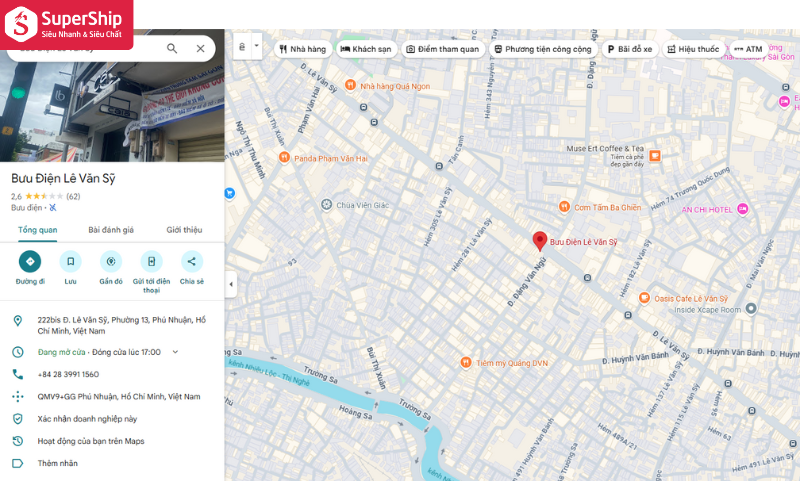Click the clock icon beside opening hours
The width and height of the screenshot is (800, 500).
click(x=18, y=352)
